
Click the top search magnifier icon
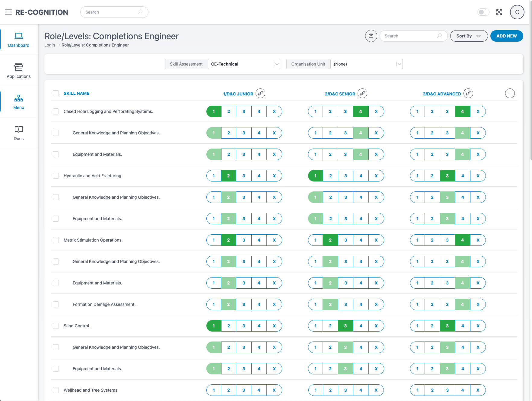[140, 12]
